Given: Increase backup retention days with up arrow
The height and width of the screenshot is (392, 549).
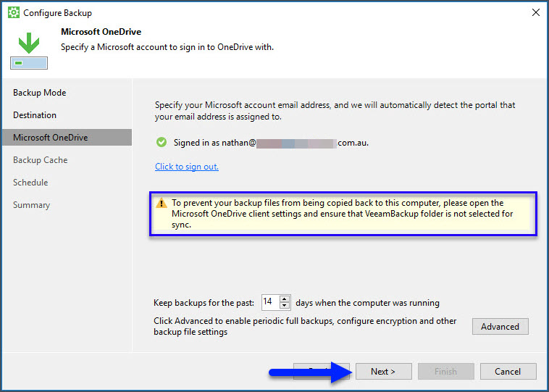Looking at the screenshot, I should pyautogui.click(x=285, y=299).
